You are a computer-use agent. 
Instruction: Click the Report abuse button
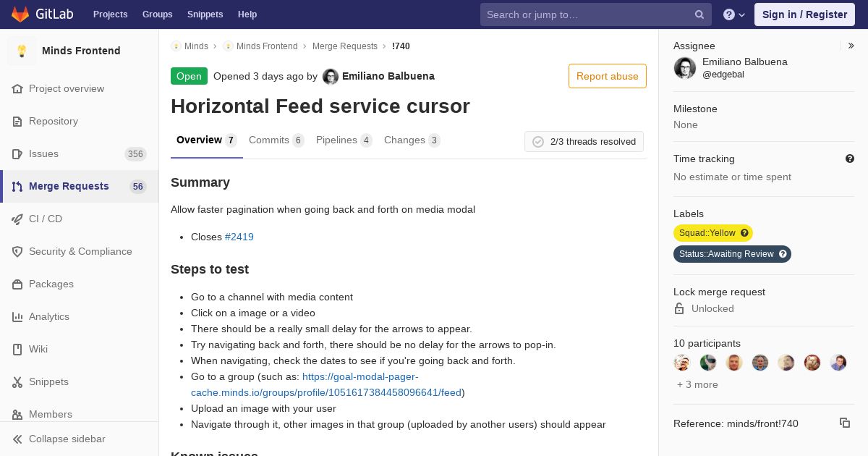608,76
